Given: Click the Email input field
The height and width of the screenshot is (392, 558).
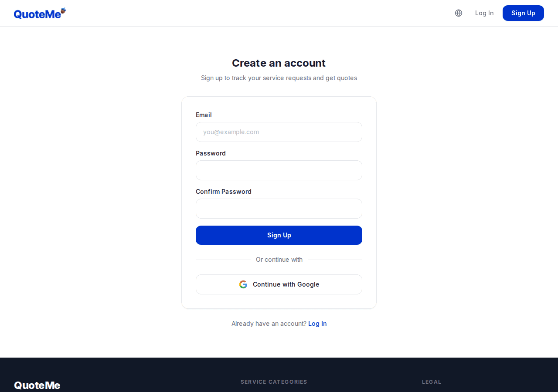Looking at the screenshot, I should pyautogui.click(x=279, y=132).
